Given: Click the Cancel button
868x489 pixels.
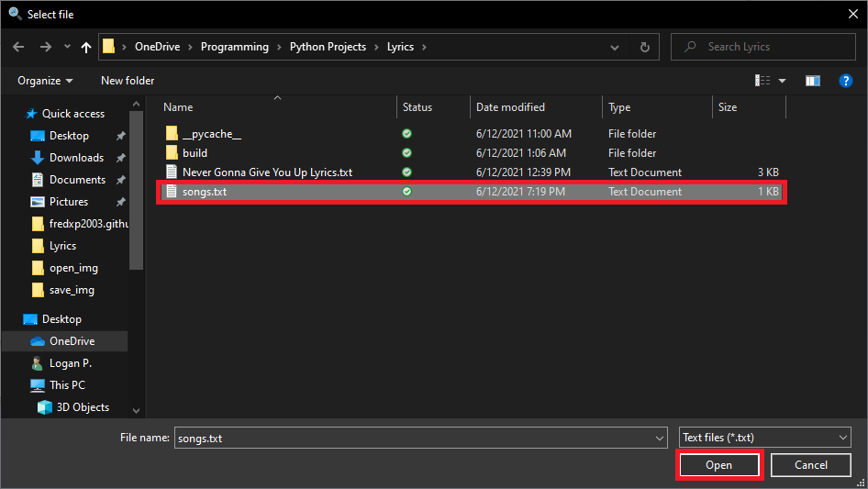Looking at the screenshot, I should coord(811,465).
